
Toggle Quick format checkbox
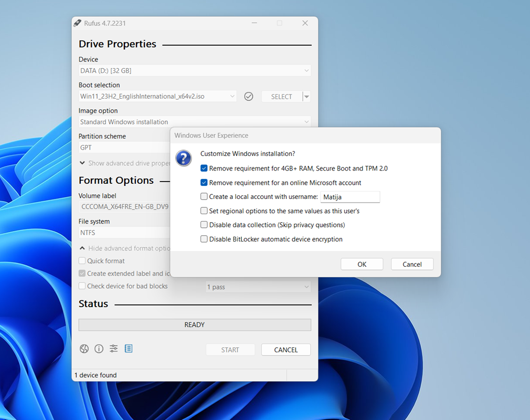tap(82, 261)
